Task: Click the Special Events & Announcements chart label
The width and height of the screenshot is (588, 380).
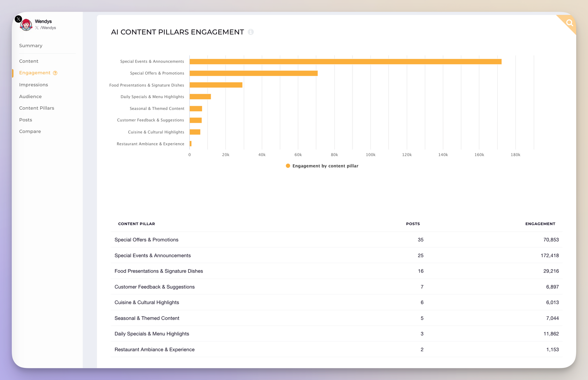Action: [x=152, y=61]
